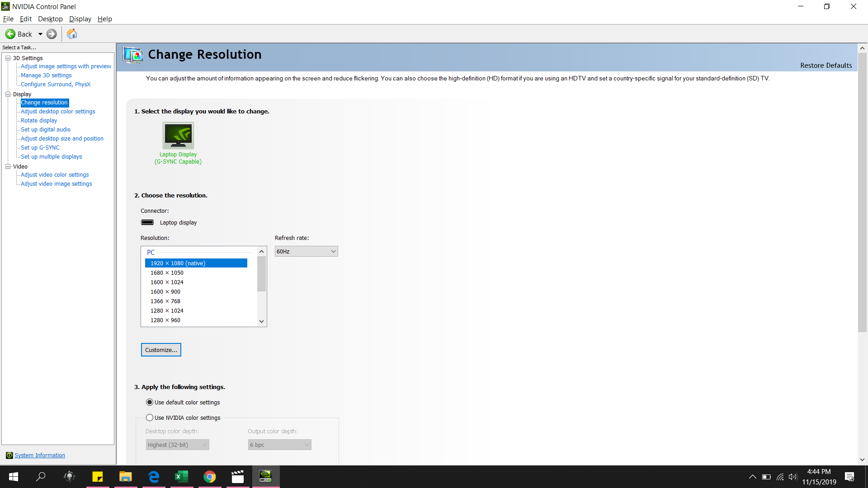The width and height of the screenshot is (868, 488).
Task: Open Sticky Notes from taskbar
Action: coord(98,477)
